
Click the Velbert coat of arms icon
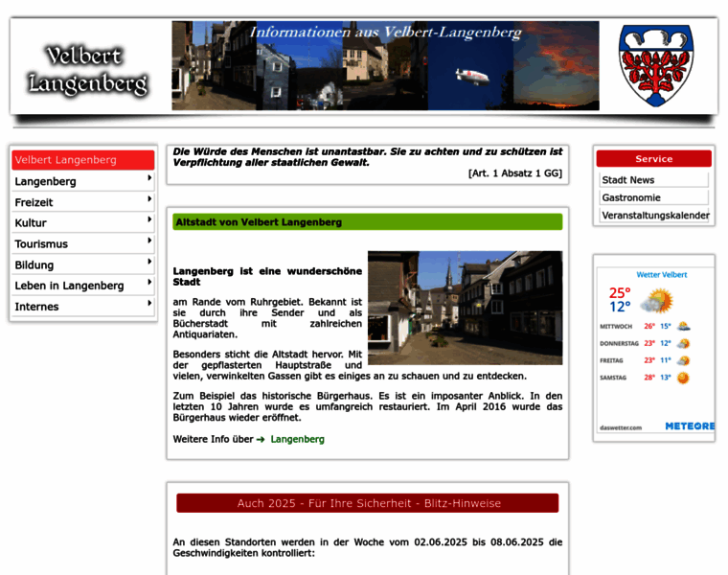[655, 66]
